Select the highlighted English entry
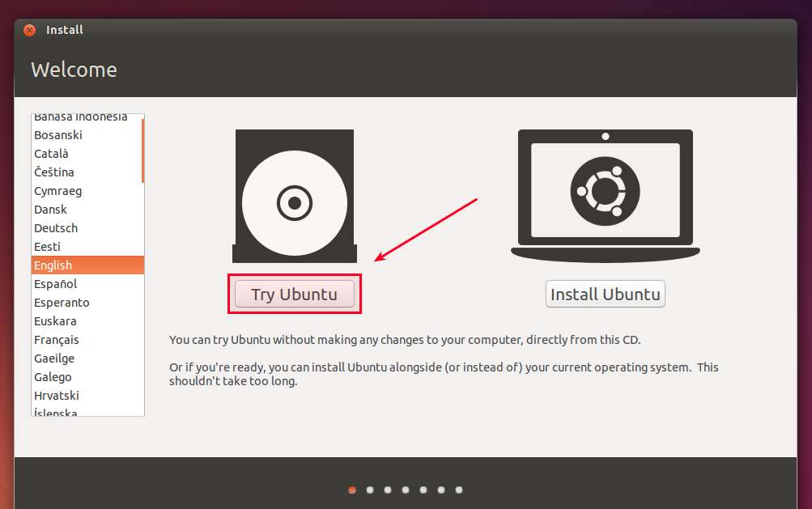The width and height of the screenshot is (812, 509). 87,265
